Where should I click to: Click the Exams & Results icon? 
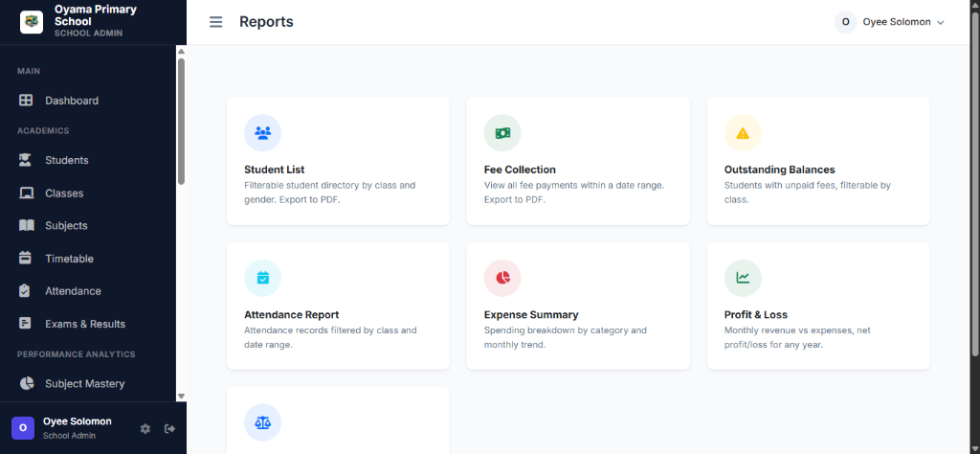(25, 324)
